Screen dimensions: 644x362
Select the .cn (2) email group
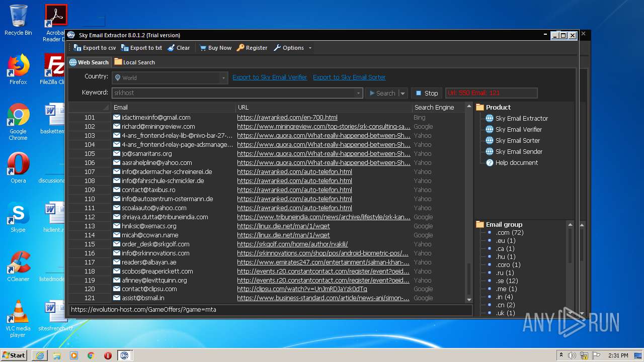point(506,305)
